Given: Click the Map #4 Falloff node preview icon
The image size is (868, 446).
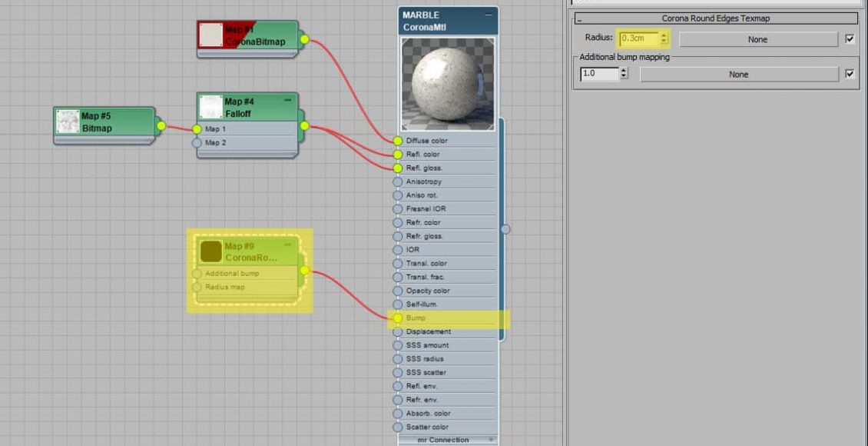Looking at the screenshot, I should point(210,107).
